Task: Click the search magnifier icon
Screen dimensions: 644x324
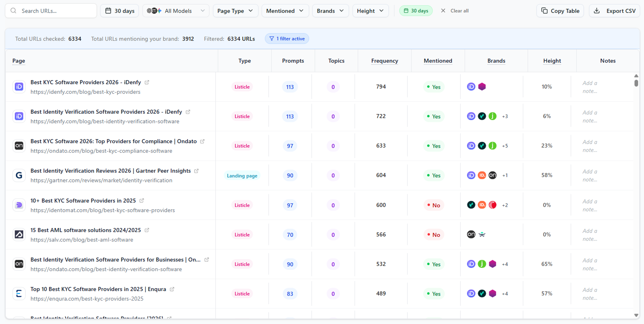Action: (x=13, y=11)
